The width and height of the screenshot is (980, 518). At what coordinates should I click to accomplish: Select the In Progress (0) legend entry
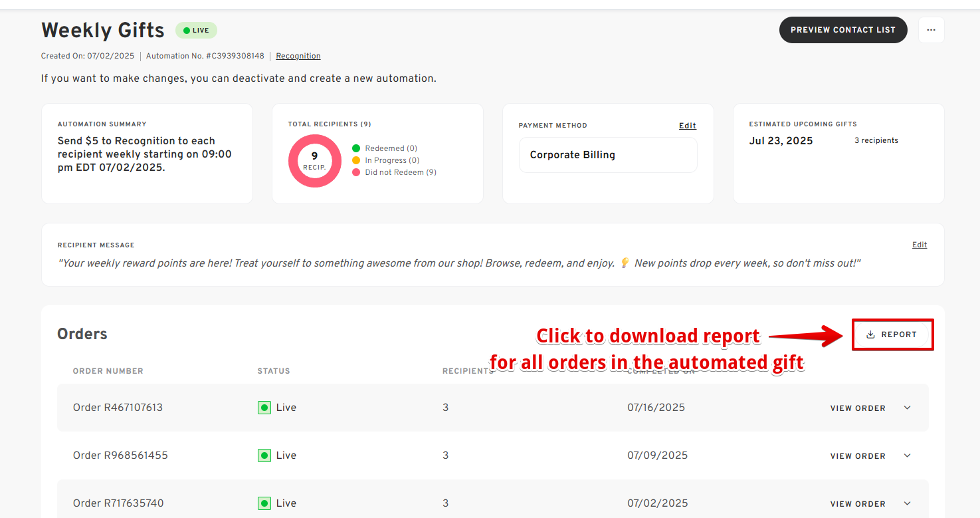coord(386,160)
